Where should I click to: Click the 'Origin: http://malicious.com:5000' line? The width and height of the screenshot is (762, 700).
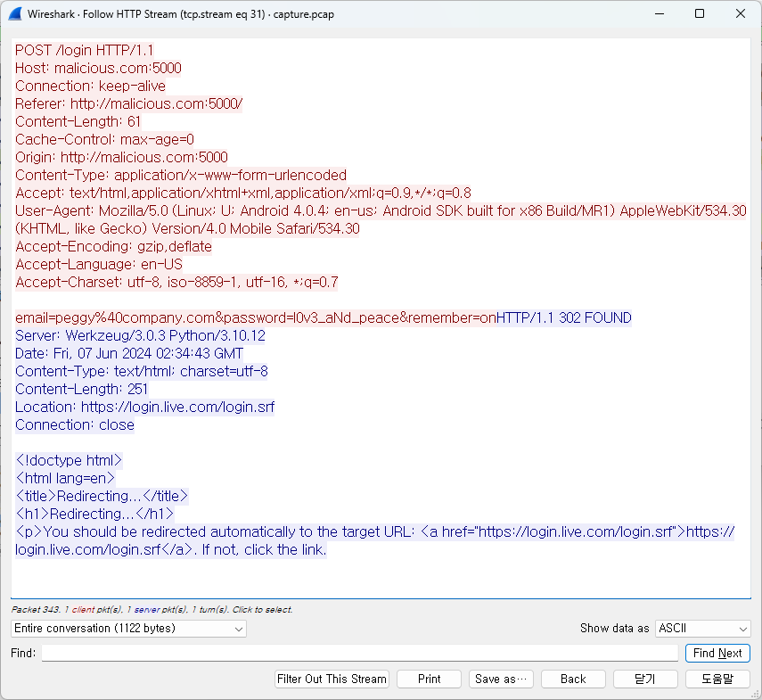click(121, 157)
